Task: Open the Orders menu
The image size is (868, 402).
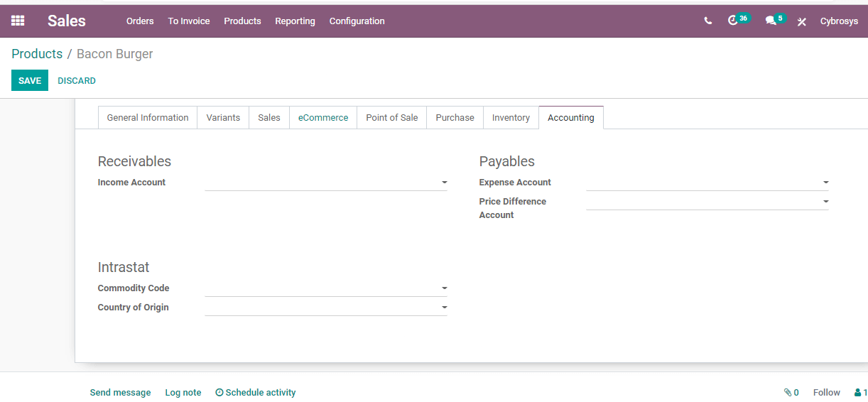Action: [x=140, y=21]
